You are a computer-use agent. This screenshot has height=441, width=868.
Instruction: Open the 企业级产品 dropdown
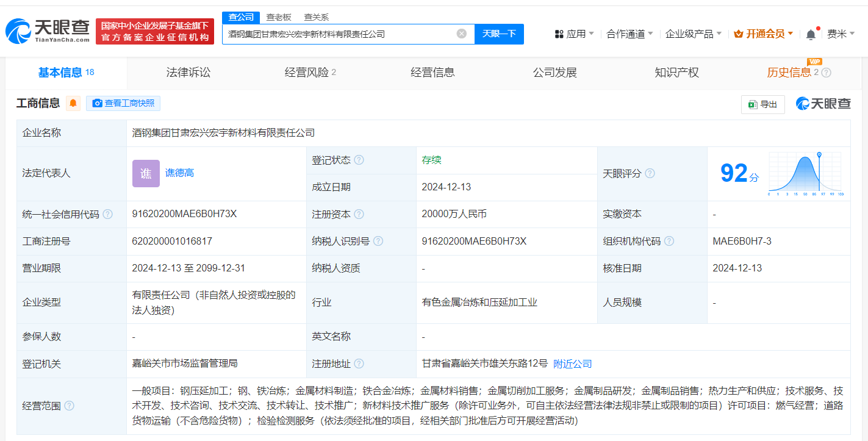click(x=693, y=34)
